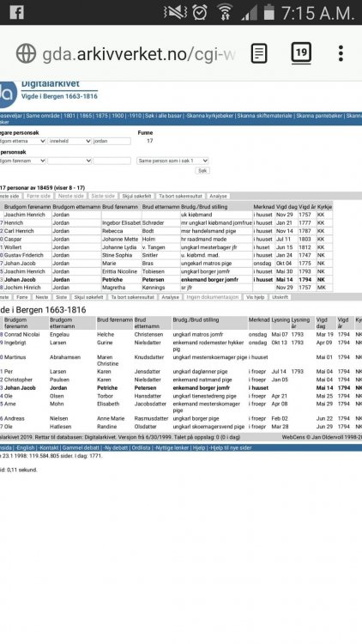Click the 'Vis hjelp' button
This screenshot has width=362, height=644.
(255, 297)
